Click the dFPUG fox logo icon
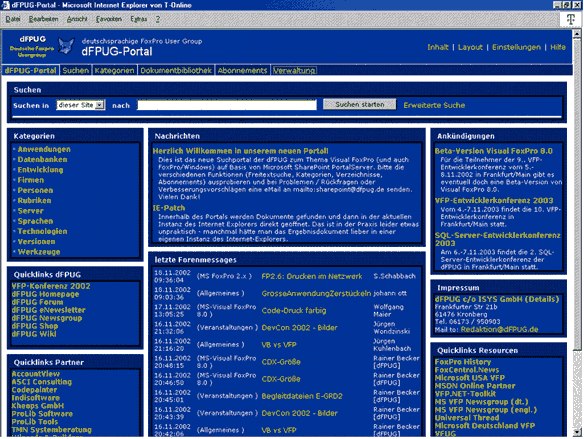This screenshot has width=584, height=439. point(66,46)
